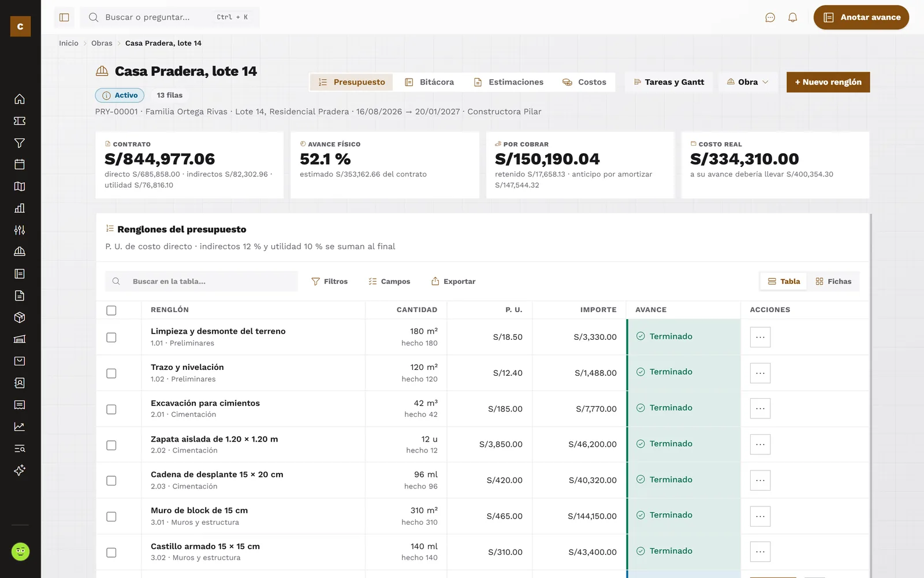Open the chat messages icon
Viewport: 924px width, 578px height.
coord(770,17)
